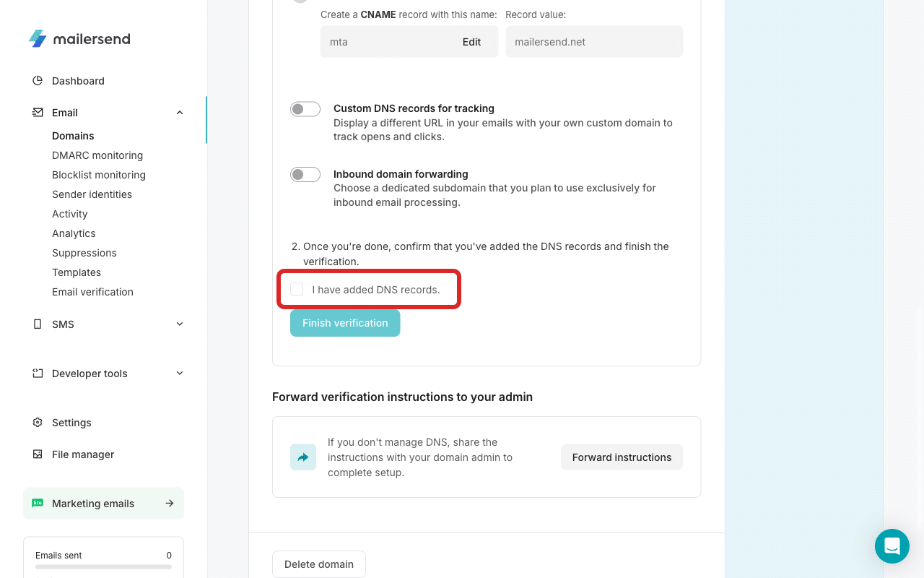Check 'I have added DNS records'
Image resolution: width=924 pixels, height=578 pixels.
[x=297, y=288]
